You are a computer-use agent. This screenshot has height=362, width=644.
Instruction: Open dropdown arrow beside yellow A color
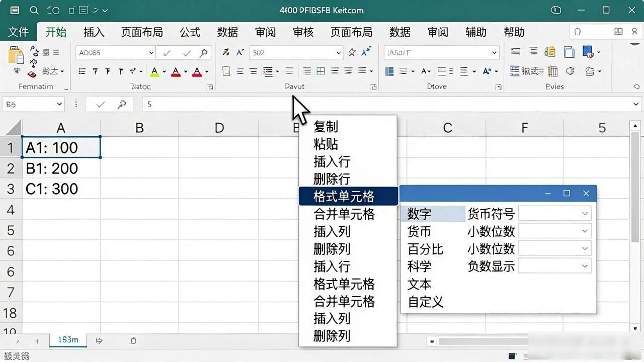point(164,72)
